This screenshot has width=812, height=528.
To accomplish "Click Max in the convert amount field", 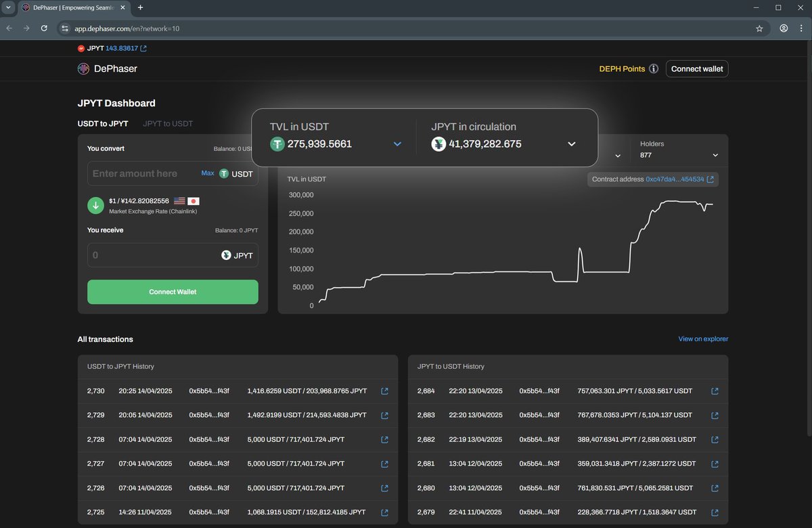I will click(208, 173).
